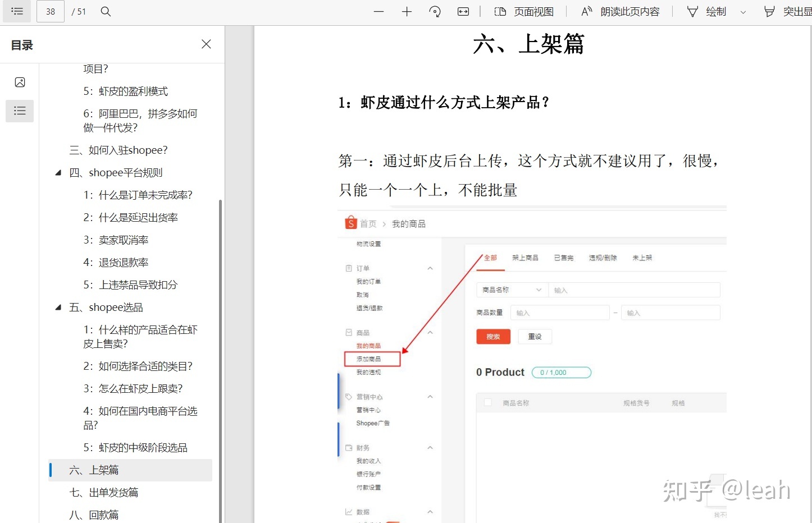The height and width of the screenshot is (523, 812).
Task: Go to 1：什么是订单未完成率?
Action: [x=138, y=195]
